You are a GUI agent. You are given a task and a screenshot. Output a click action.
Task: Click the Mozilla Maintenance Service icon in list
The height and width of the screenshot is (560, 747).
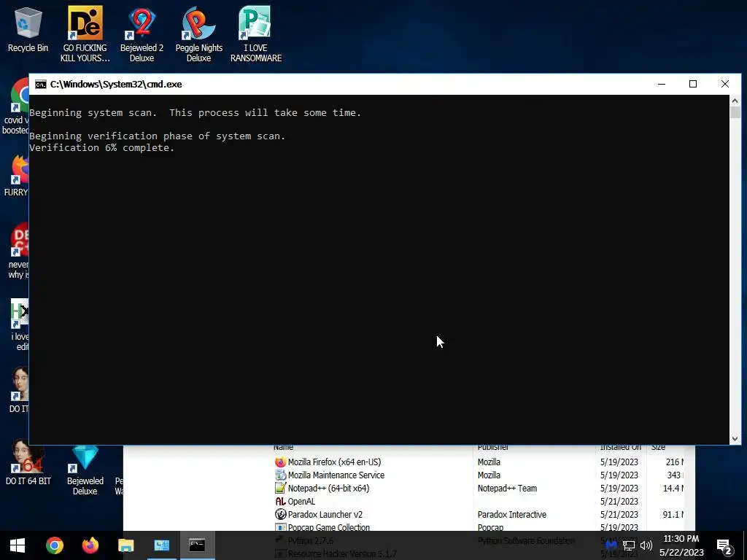tap(281, 475)
